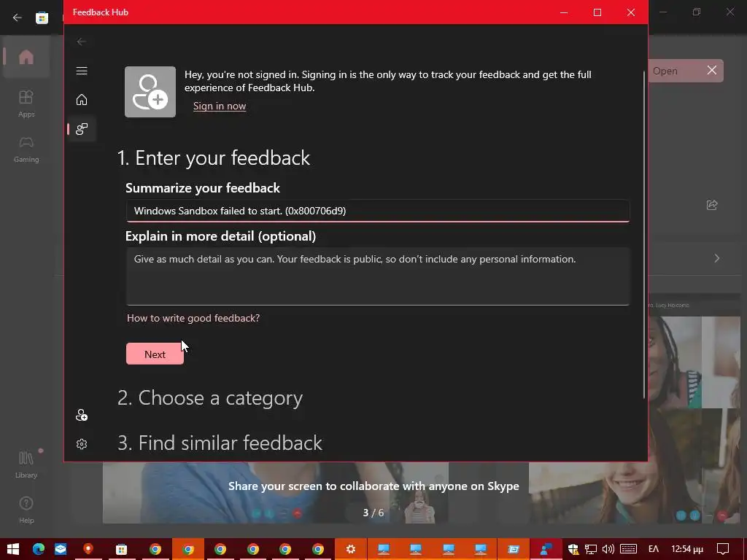The width and height of the screenshot is (747, 560).
Task: Dismiss the Store Open banner with X
Action: pos(712,71)
